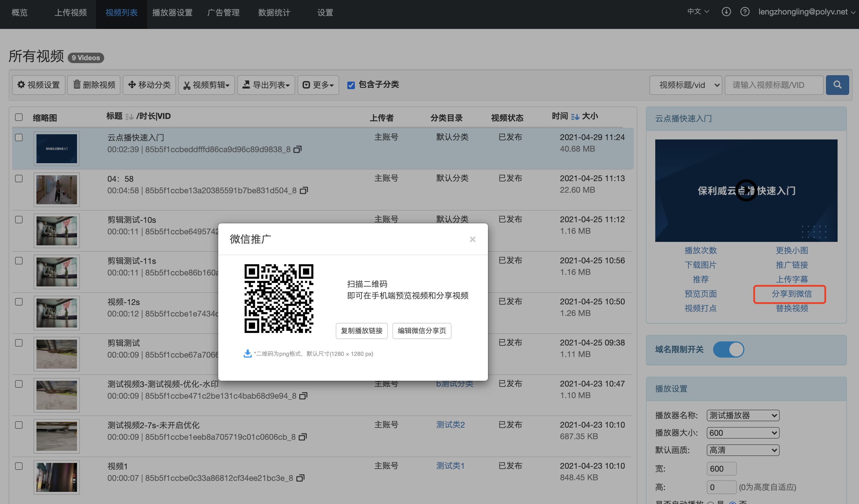Open 播放器设置 tab
859x504 pixels.
pyautogui.click(x=172, y=13)
